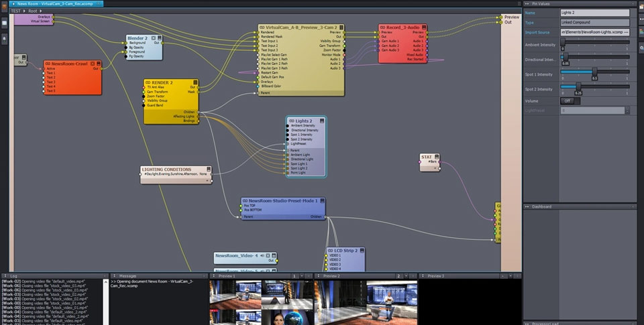Close the Log panel
This screenshot has width=644, height=325.
[103, 276]
